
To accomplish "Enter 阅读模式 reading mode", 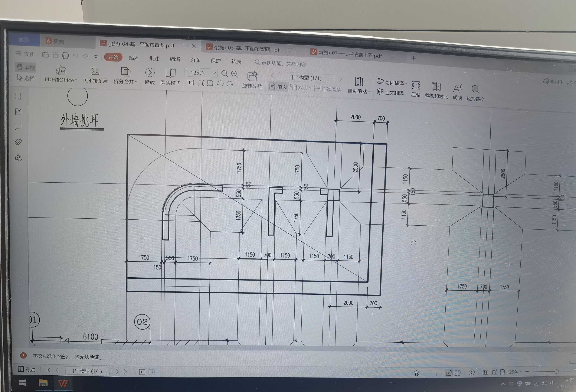I will [x=170, y=77].
